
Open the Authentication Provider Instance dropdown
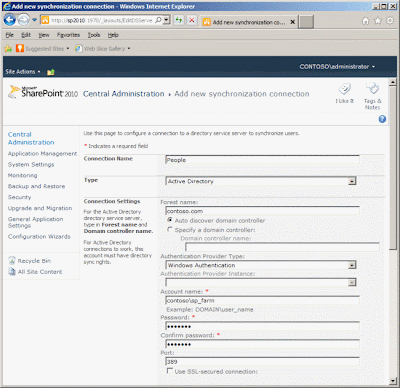pos(261,283)
